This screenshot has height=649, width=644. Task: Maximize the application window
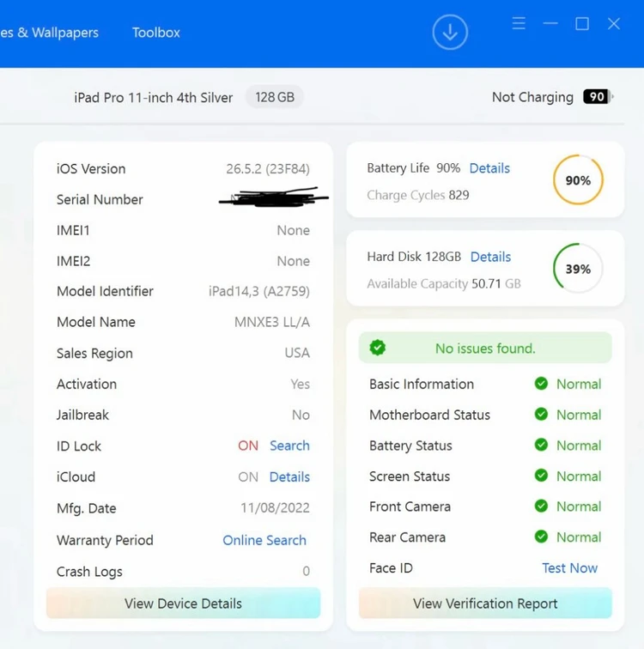(x=582, y=23)
